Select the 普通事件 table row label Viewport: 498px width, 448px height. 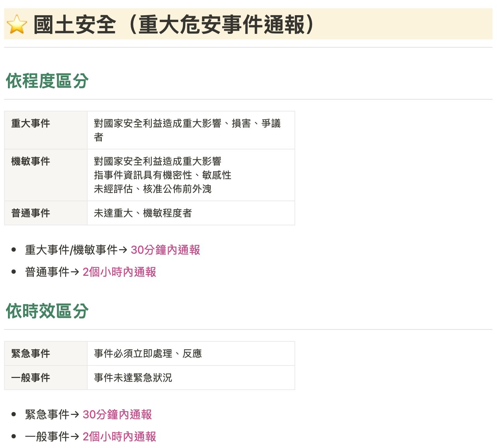pos(31,213)
